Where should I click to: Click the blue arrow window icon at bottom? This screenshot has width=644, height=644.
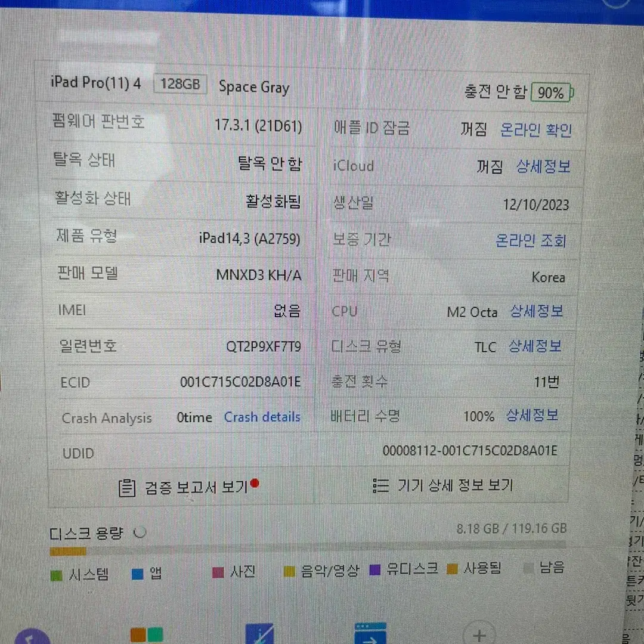370,634
